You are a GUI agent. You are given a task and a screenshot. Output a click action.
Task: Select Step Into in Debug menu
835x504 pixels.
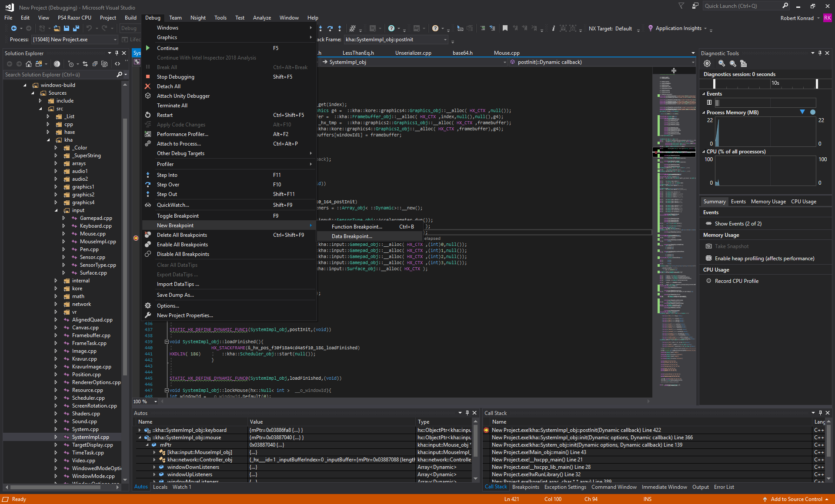[x=229, y=175]
